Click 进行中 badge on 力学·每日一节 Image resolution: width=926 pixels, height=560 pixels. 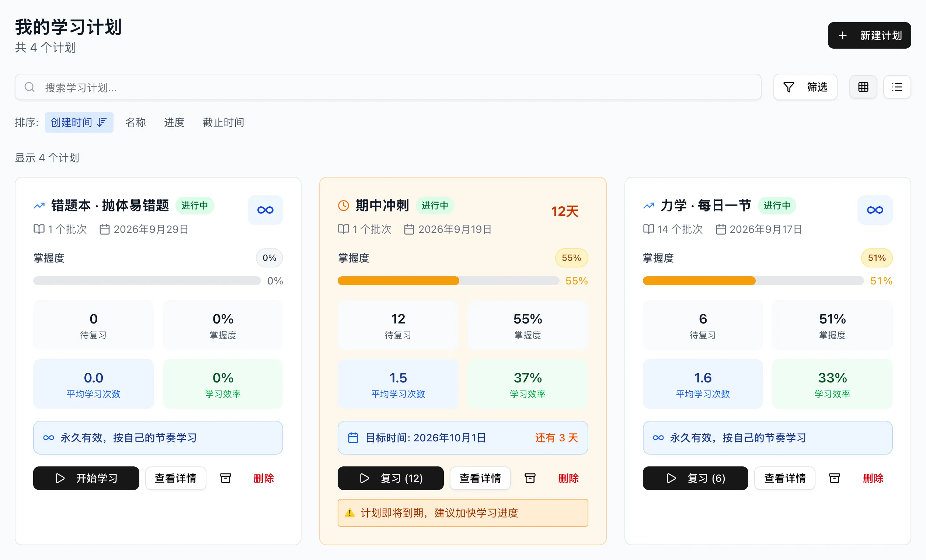776,206
